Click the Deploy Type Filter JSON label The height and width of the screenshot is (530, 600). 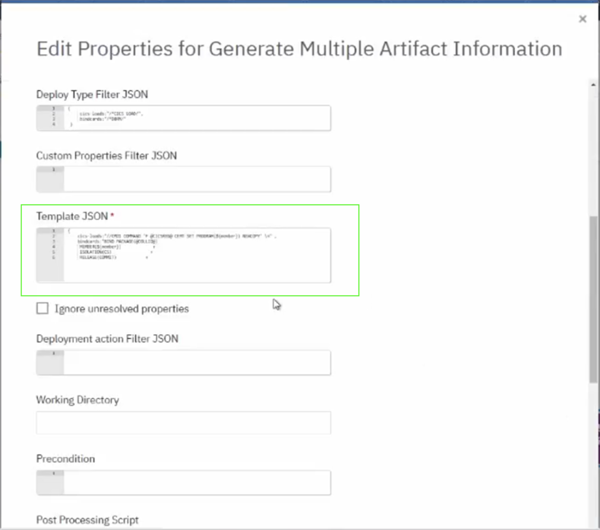(x=92, y=94)
